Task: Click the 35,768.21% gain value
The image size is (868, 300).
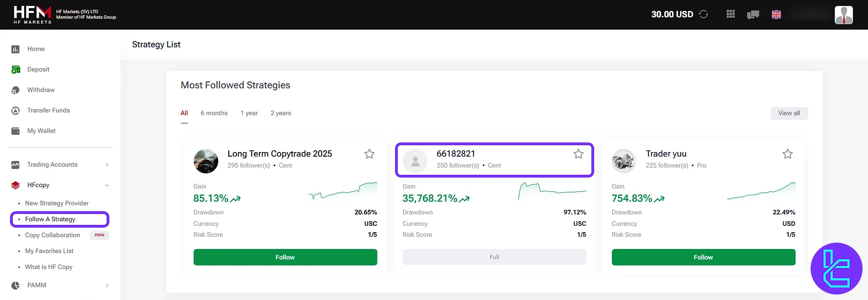Action: tap(430, 198)
